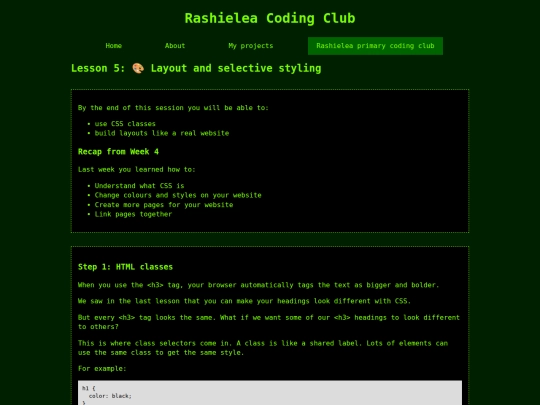The width and height of the screenshot is (540, 405).
Task: Click the Lesson 5 heading text
Action: pos(196,68)
